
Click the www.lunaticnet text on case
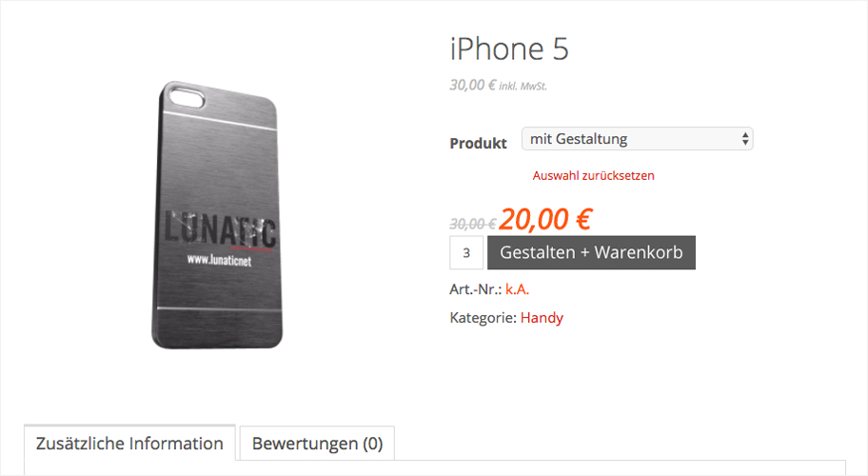tap(219, 260)
